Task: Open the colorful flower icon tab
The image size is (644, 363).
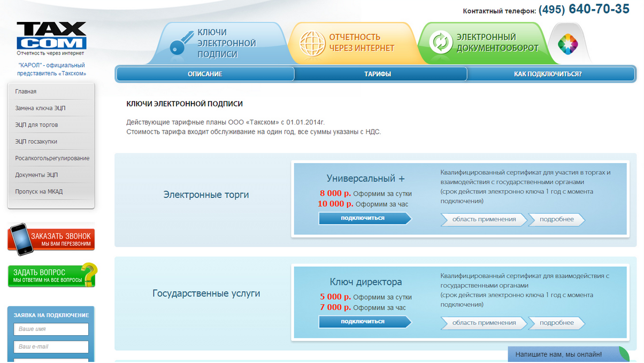Action: tap(568, 44)
